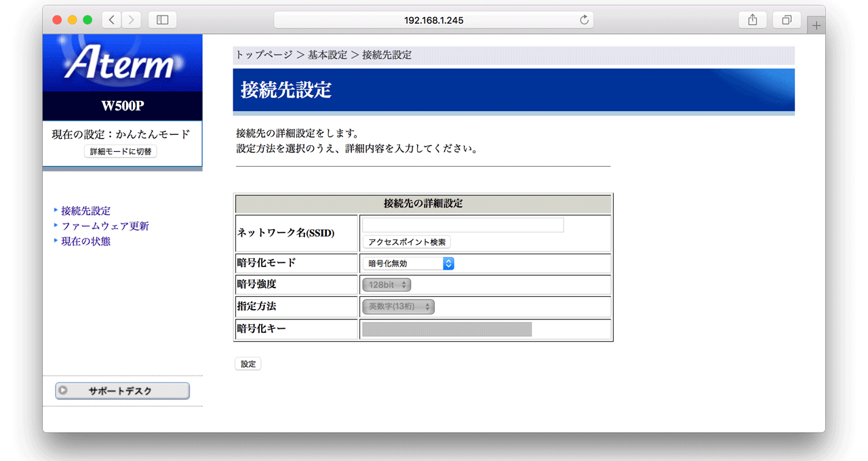Click the 暗号化キー input field

447,329
